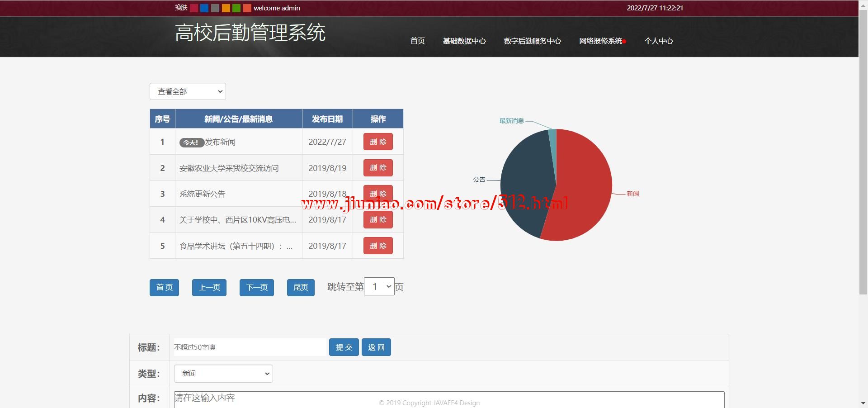Click the red notification dot beside 网络报修系统
Screen dimensions: 868x408
pos(624,42)
